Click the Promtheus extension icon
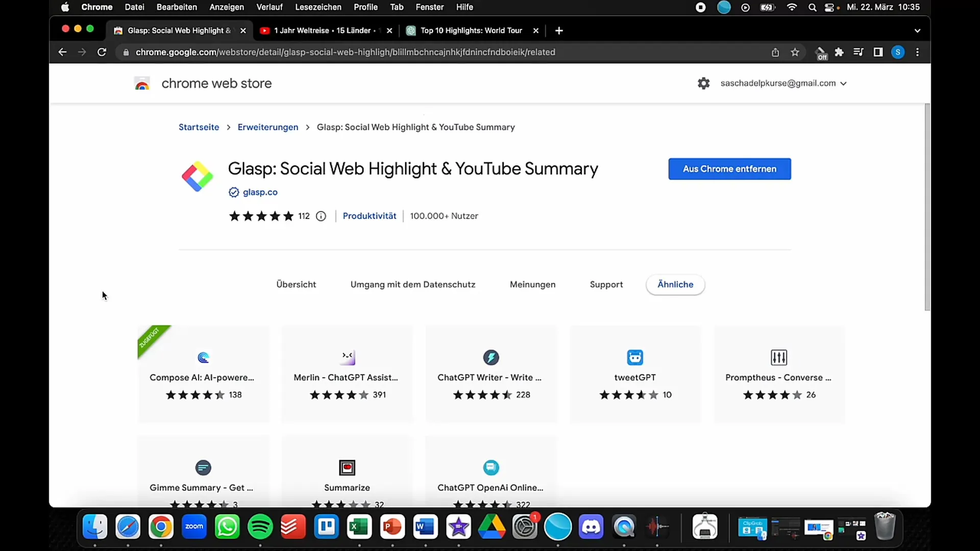 (x=779, y=357)
